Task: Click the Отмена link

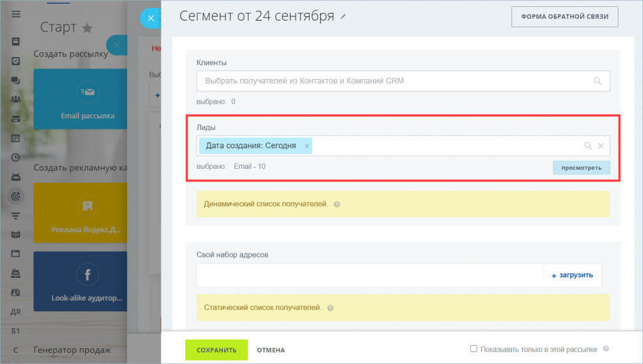Action: point(271,350)
